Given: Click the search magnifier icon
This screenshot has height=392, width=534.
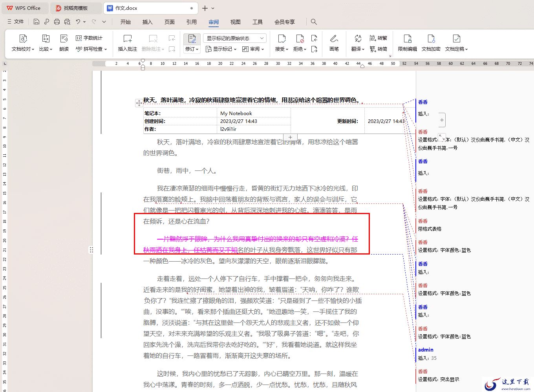Looking at the screenshot, I should tap(314, 22).
